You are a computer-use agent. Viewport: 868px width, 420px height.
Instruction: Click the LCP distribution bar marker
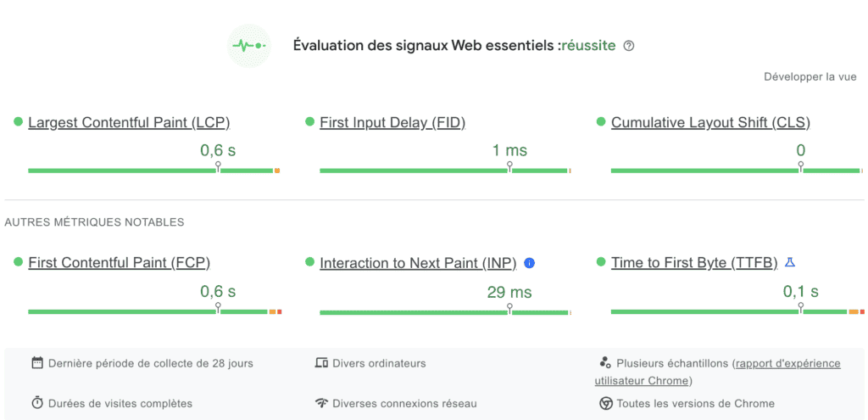point(218,167)
